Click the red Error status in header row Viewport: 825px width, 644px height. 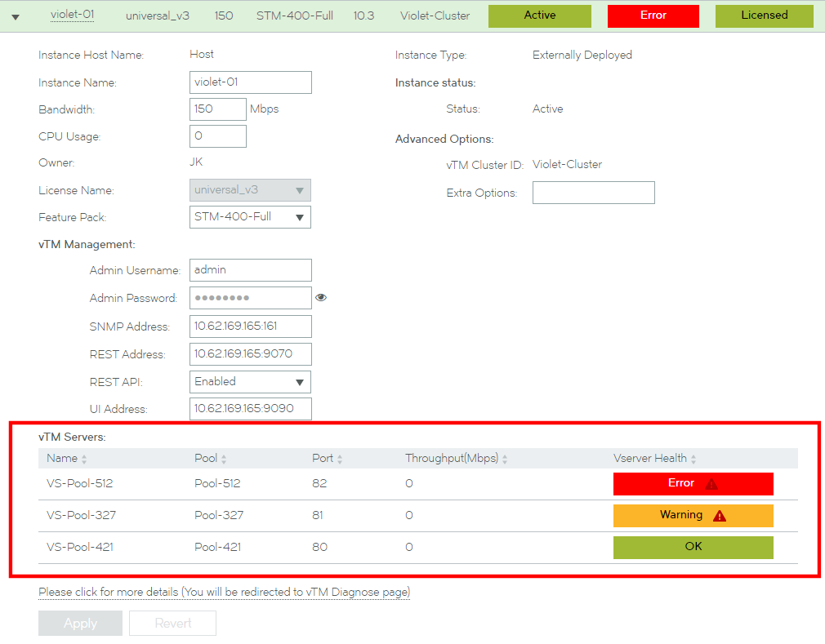pos(653,16)
